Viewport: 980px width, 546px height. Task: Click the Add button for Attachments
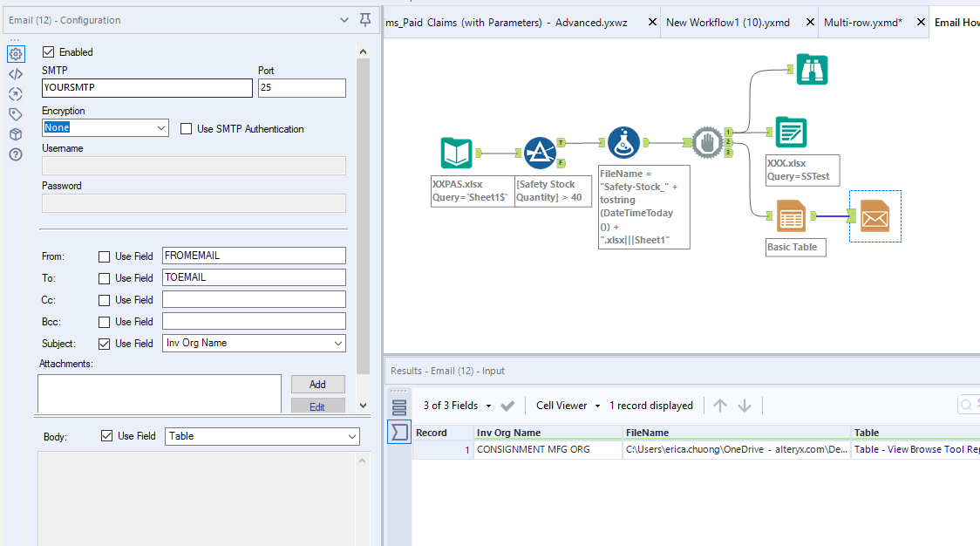click(317, 384)
